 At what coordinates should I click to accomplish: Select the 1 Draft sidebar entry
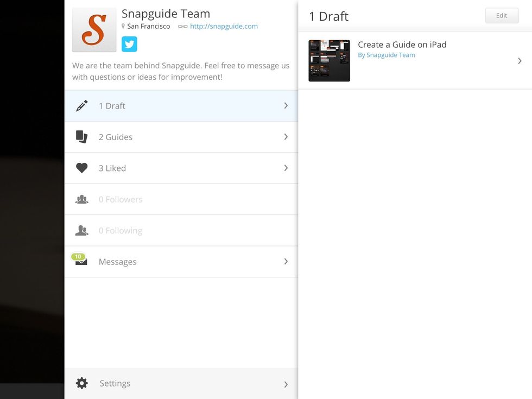[112, 105]
